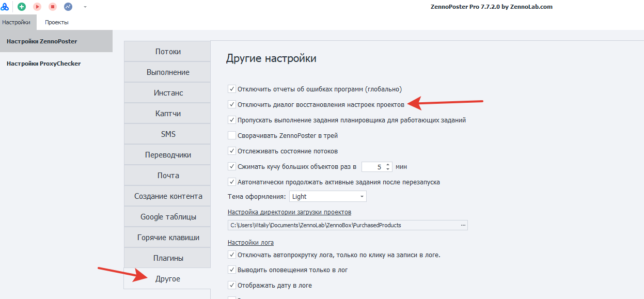This screenshot has height=299, width=644.
Task: Enable Сворачивать ZennoPoster в трей checkbox
Action: tap(232, 135)
